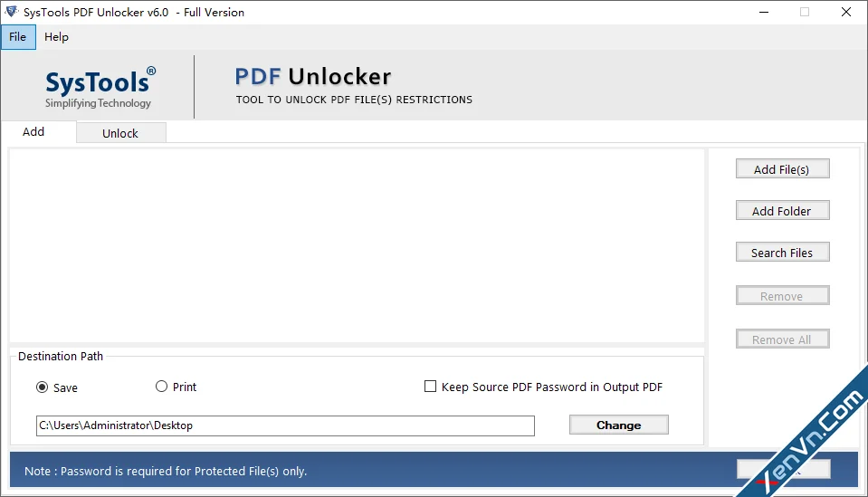This screenshot has height=497, width=868.
Task: Open the Help menu
Action: (56, 37)
